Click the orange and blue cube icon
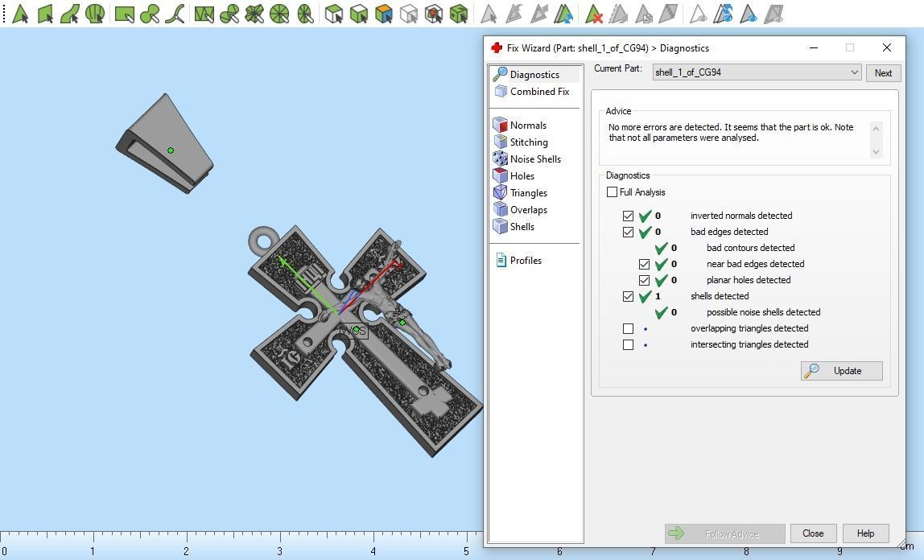The height and width of the screenshot is (560, 924). pos(384,13)
